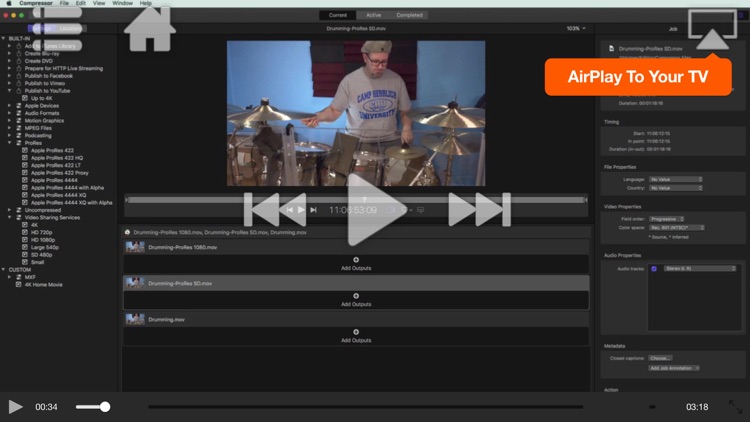The image size is (750, 422).
Task: Click the Apple Devices group icon
Action: [x=19, y=106]
